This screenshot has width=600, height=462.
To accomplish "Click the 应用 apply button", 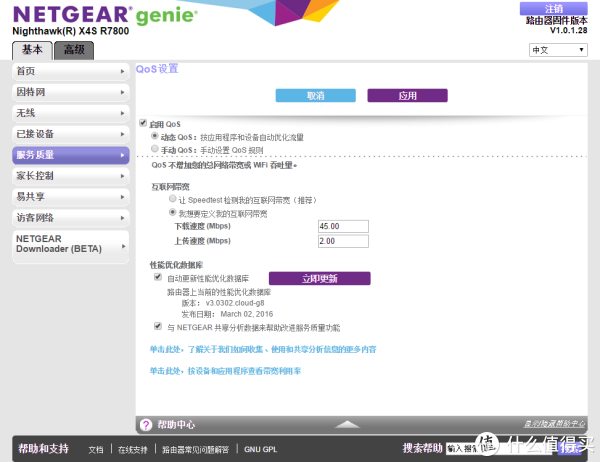I will pyautogui.click(x=408, y=96).
